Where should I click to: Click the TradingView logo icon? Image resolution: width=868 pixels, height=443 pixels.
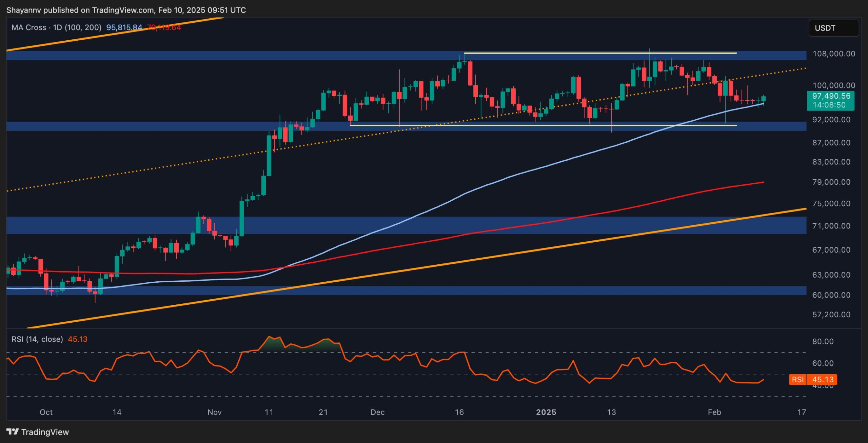coord(13,431)
